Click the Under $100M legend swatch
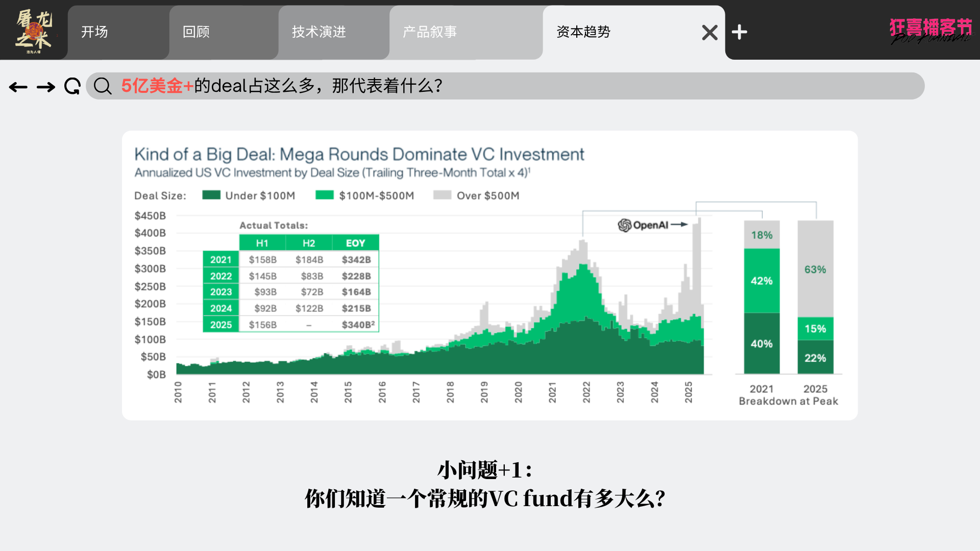This screenshot has width=980, height=551. pyautogui.click(x=211, y=195)
